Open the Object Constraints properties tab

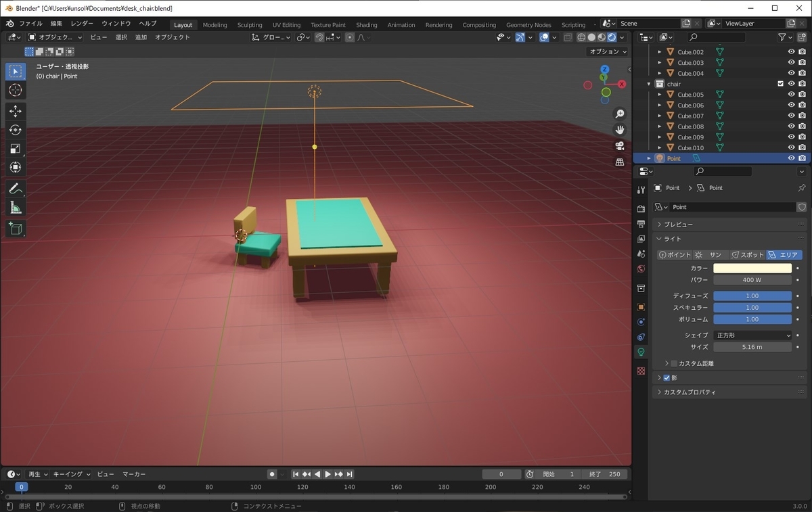(x=641, y=337)
